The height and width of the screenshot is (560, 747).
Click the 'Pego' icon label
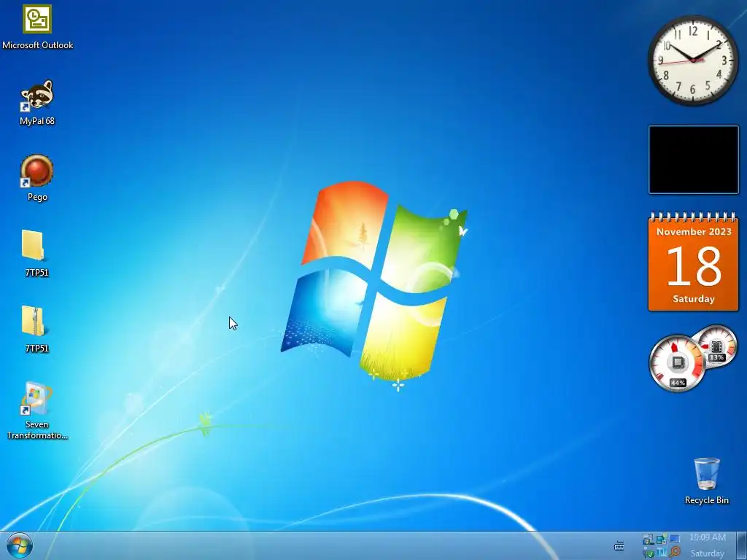tap(37, 197)
